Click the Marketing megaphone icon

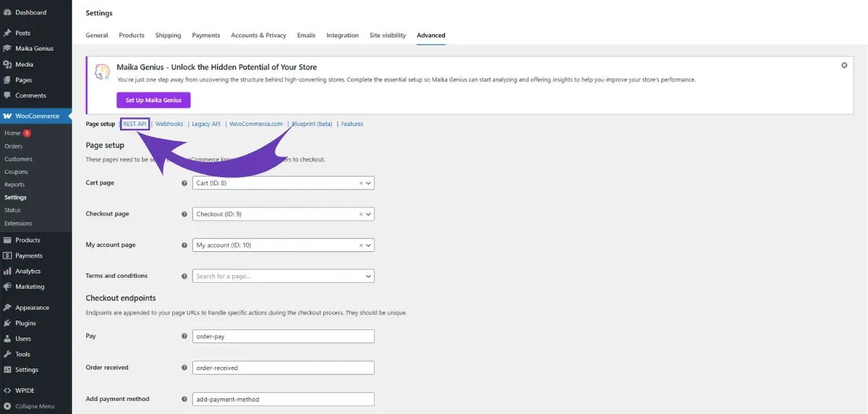[7, 287]
